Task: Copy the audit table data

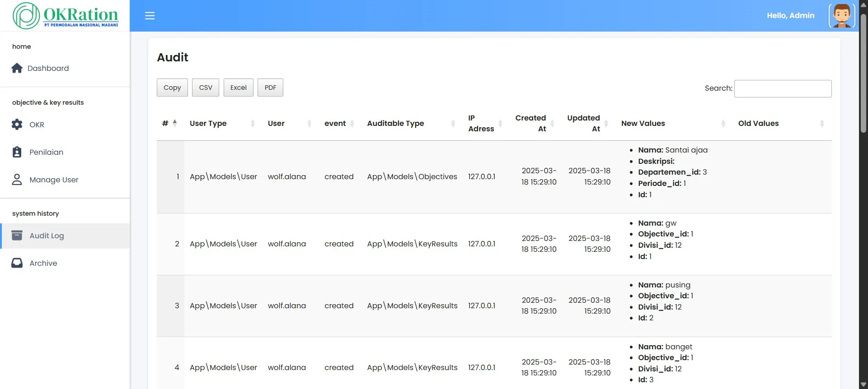Action: coord(172,88)
